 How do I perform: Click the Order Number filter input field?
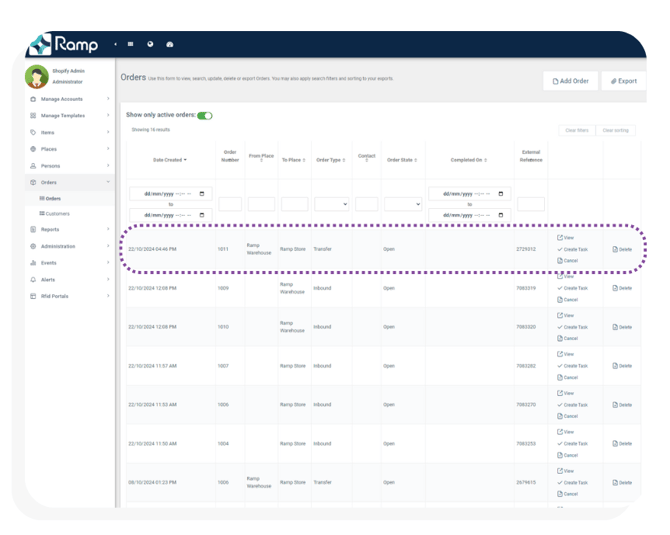230,204
